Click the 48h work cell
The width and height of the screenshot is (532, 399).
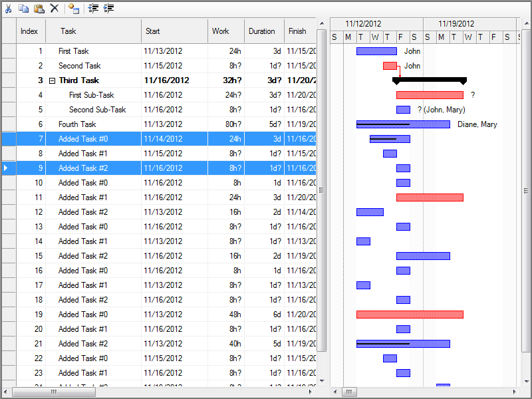click(x=226, y=315)
